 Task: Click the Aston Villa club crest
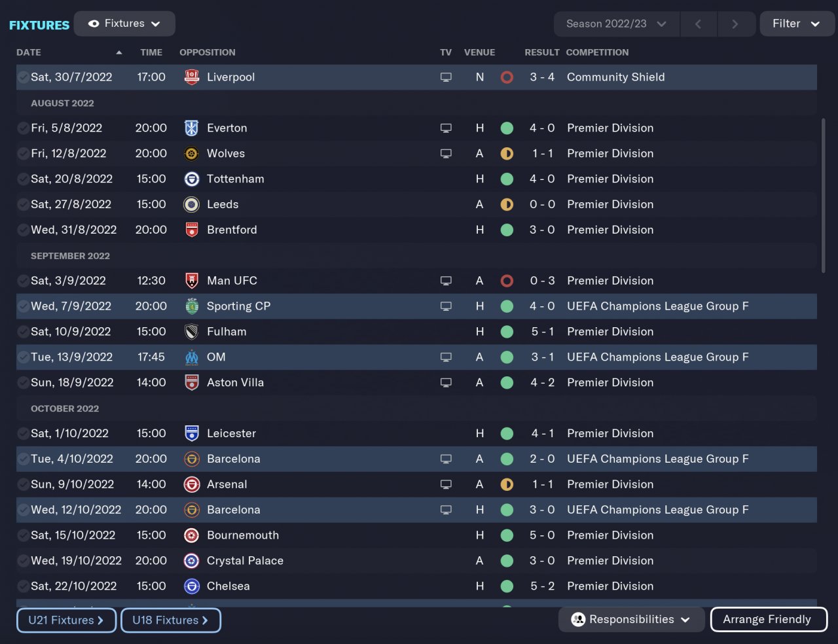click(x=191, y=383)
